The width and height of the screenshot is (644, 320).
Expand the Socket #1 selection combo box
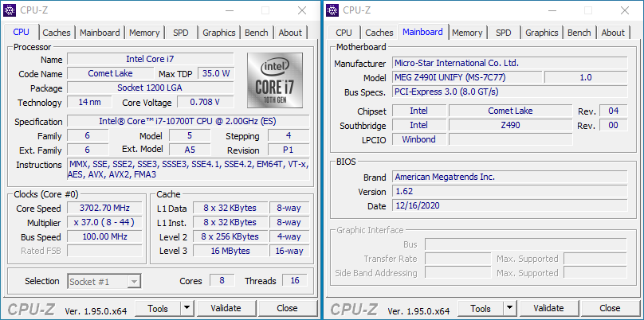point(104,281)
